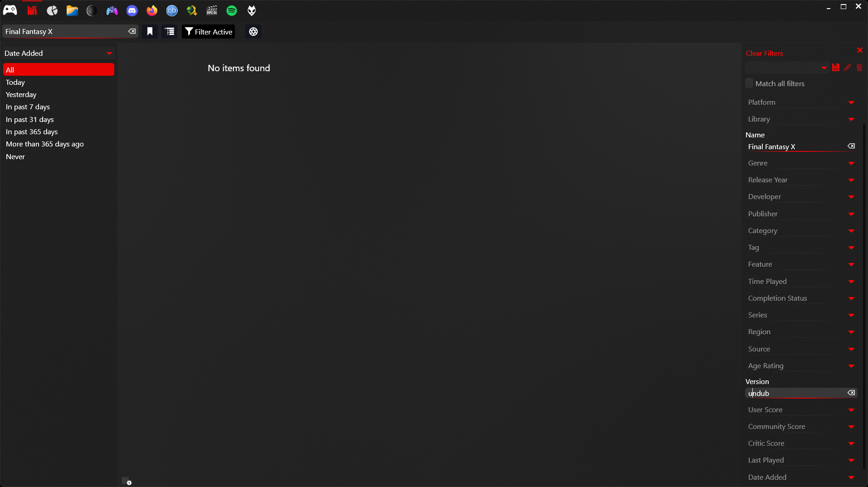The image size is (868, 487).
Task: Launch Spotify from the launcher bar
Action: tap(232, 10)
